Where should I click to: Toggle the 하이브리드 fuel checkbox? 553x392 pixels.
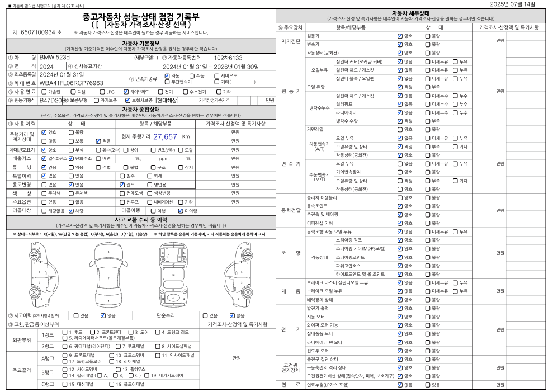tap(126, 92)
